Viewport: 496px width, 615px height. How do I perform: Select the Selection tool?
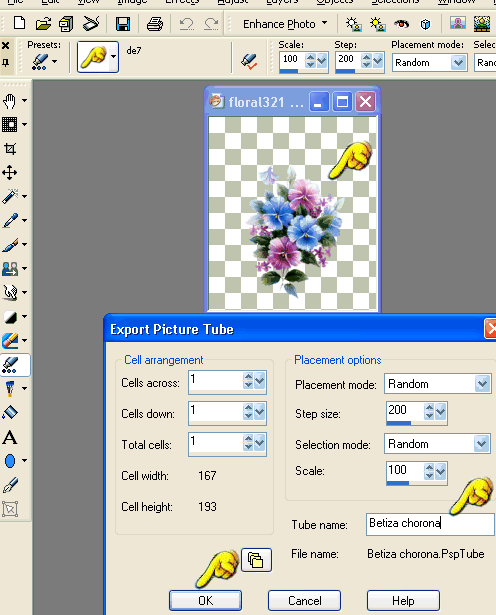pyautogui.click(x=10, y=125)
